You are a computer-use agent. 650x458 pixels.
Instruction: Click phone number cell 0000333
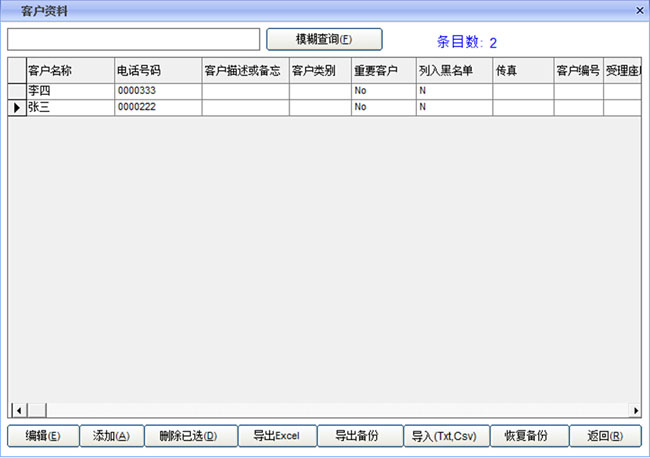pyautogui.click(x=157, y=91)
